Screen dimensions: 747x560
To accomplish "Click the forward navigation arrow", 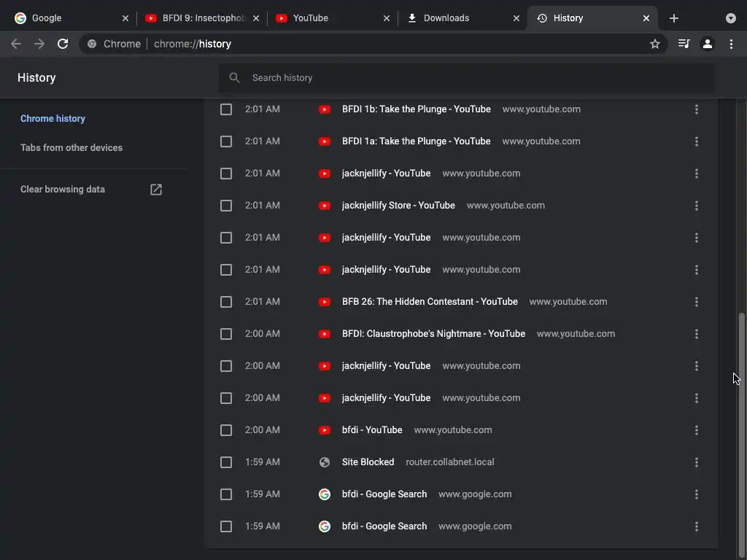I will (x=39, y=44).
